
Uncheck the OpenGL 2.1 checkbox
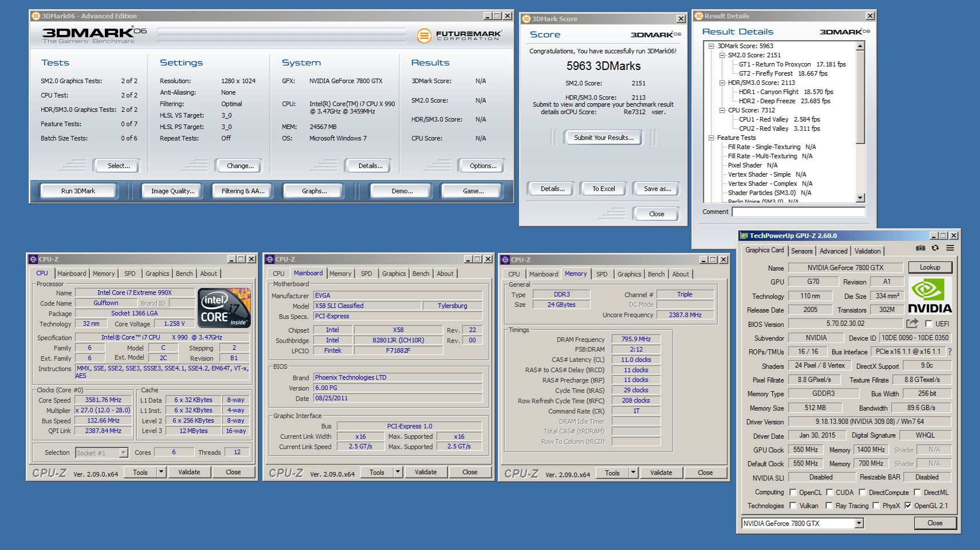coord(908,506)
